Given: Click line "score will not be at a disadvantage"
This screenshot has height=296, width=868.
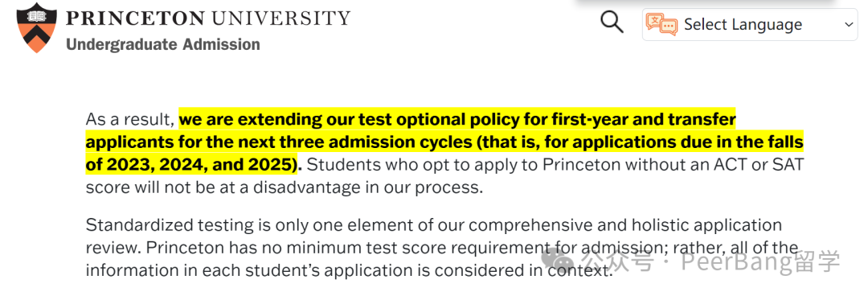Looking at the screenshot, I should 285,187.
